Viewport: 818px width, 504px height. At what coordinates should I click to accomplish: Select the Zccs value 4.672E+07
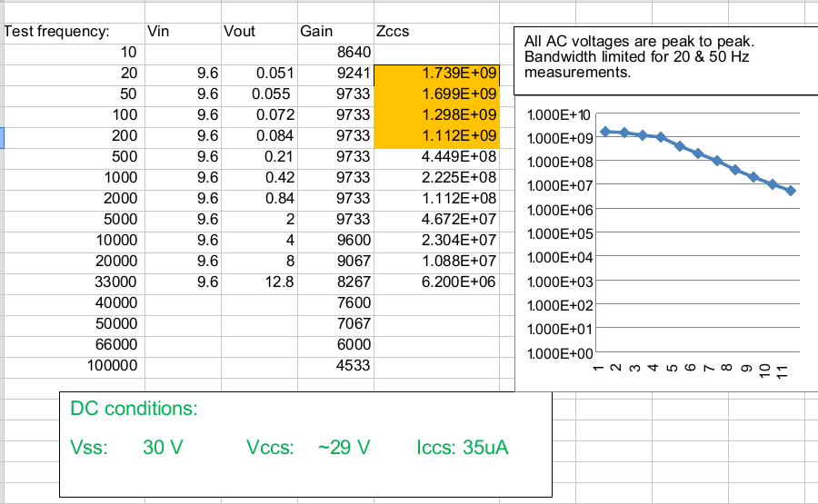(436, 220)
